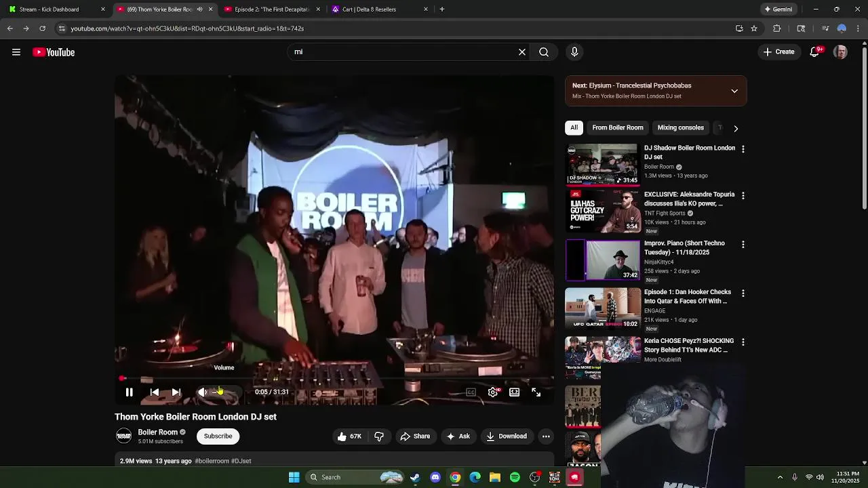The height and width of the screenshot is (488, 868).
Task: Select the Mixing consoles chip
Action: coord(680,127)
